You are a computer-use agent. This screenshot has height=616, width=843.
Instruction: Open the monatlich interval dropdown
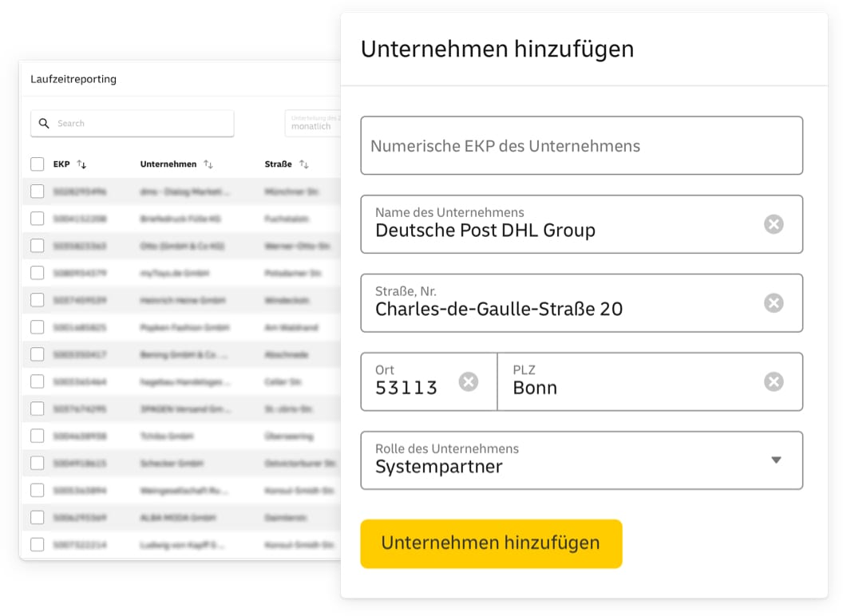[x=313, y=124]
